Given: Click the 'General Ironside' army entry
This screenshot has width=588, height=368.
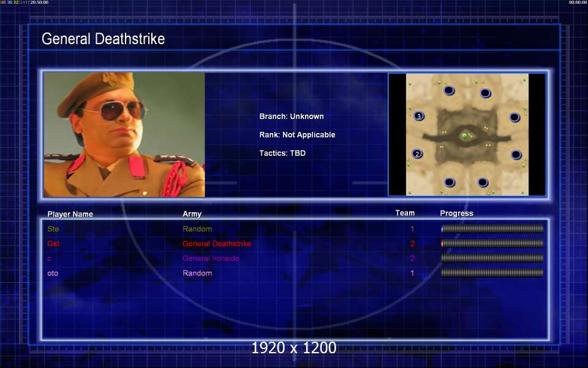Looking at the screenshot, I should [211, 258].
